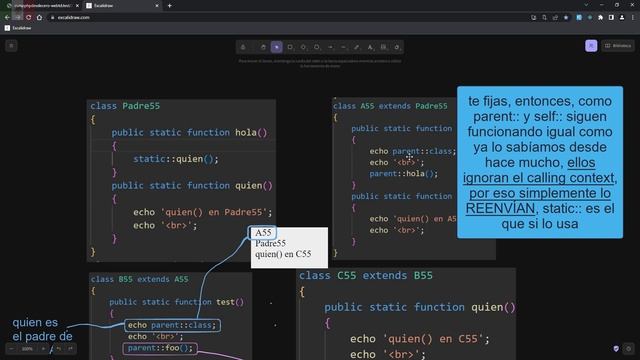Select the 'parent::foo();' purple outline box
640x360 pixels.
pyautogui.click(x=160, y=348)
